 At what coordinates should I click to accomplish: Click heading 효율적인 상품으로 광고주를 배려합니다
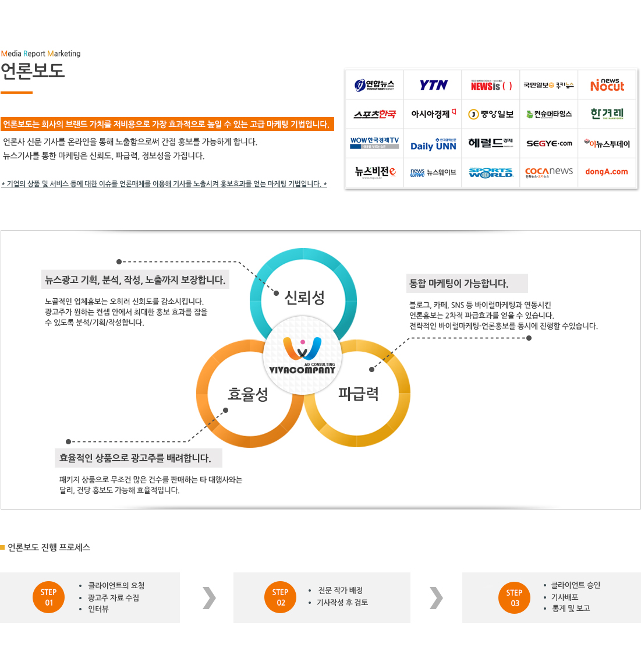click(x=139, y=458)
